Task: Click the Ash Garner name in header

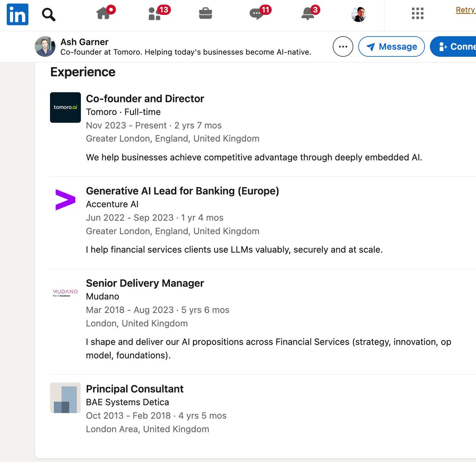Action: (x=84, y=42)
